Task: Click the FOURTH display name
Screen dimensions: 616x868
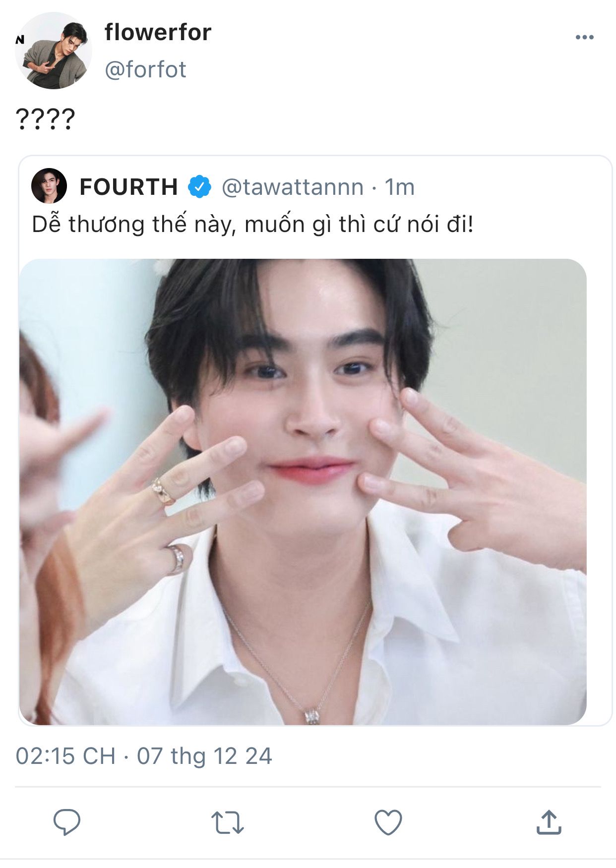Action: coord(128,187)
